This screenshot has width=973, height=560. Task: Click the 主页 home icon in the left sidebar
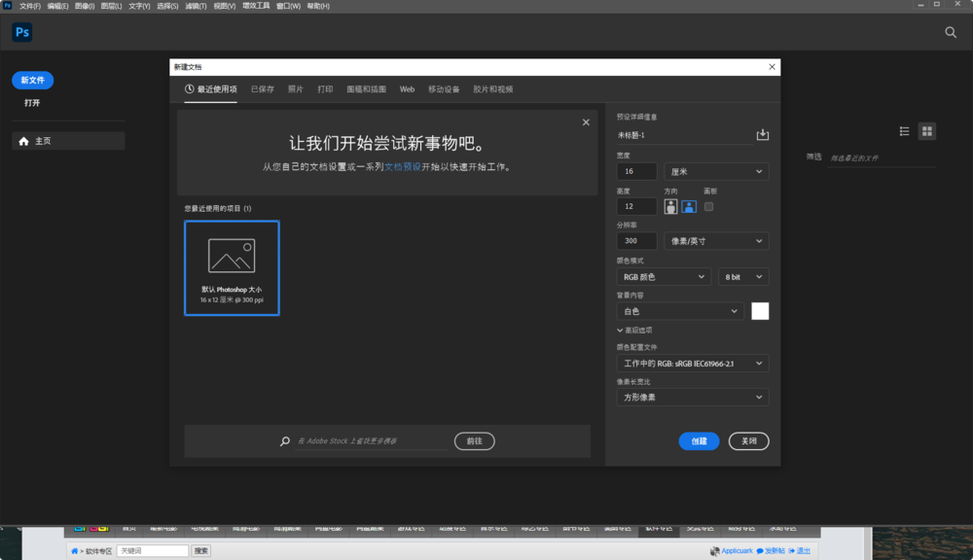point(22,140)
